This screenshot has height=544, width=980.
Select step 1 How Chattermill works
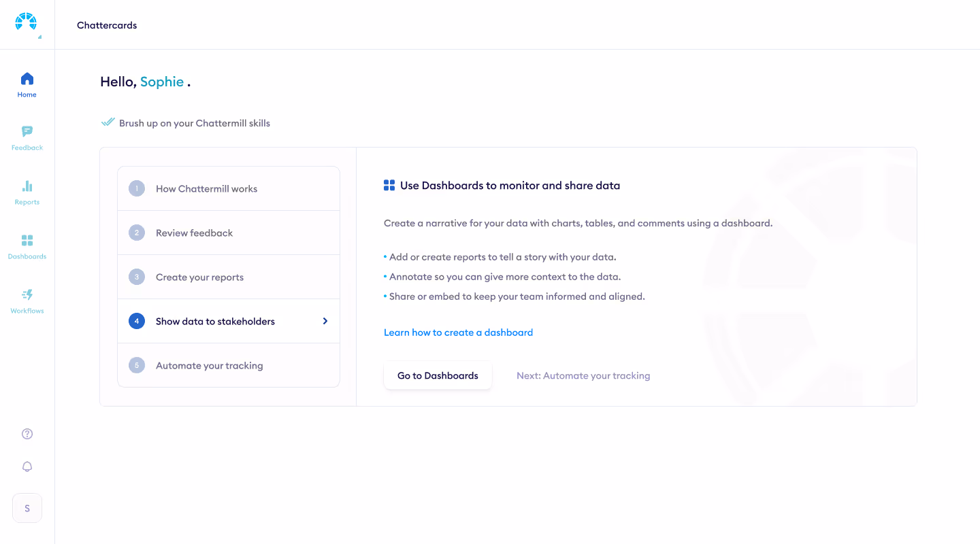pyautogui.click(x=229, y=188)
